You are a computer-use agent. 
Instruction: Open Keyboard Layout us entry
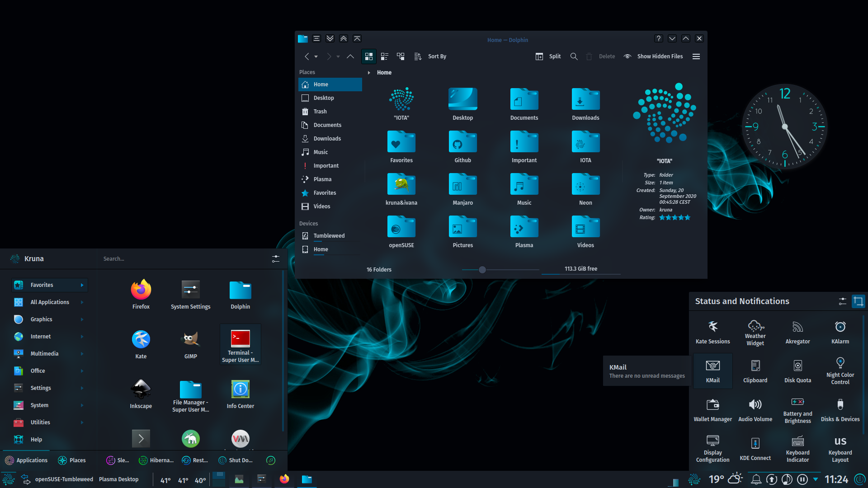tap(840, 449)
